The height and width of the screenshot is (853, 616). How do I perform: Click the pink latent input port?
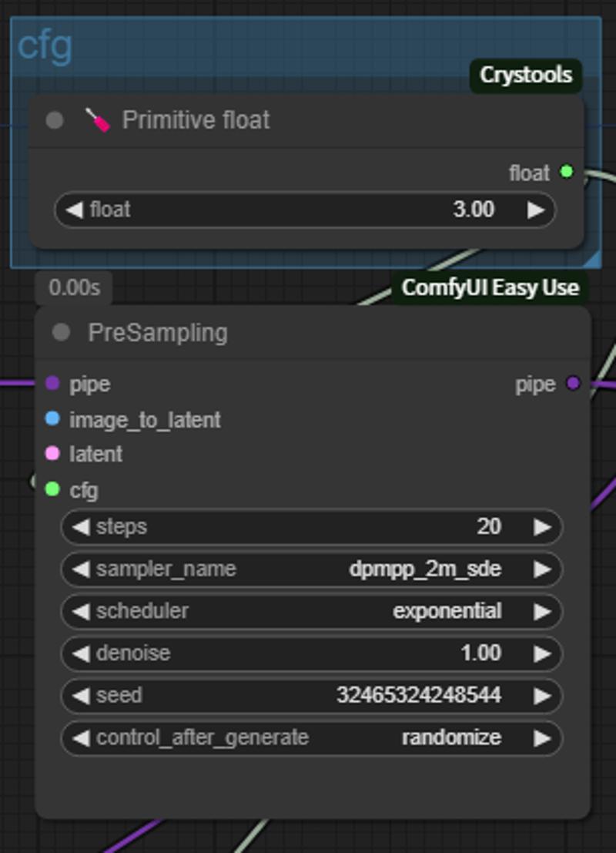(x=52, y=454)
